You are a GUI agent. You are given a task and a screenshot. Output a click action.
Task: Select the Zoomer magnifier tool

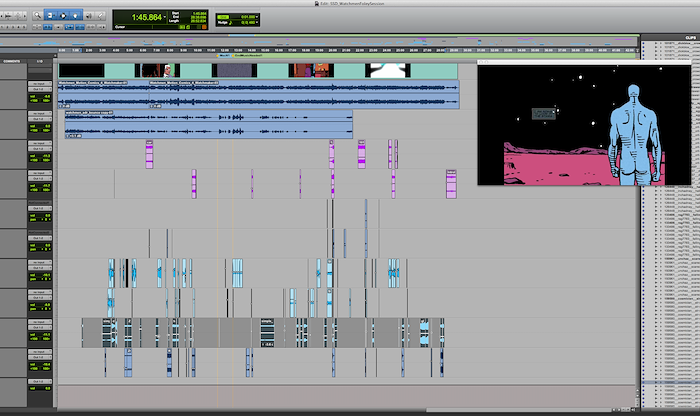pos(37,16)
